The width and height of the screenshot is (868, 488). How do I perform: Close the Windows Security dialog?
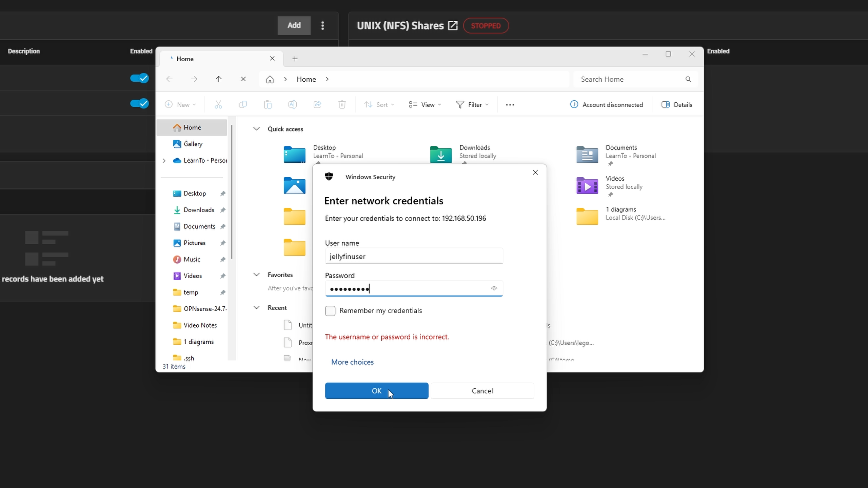535,172
